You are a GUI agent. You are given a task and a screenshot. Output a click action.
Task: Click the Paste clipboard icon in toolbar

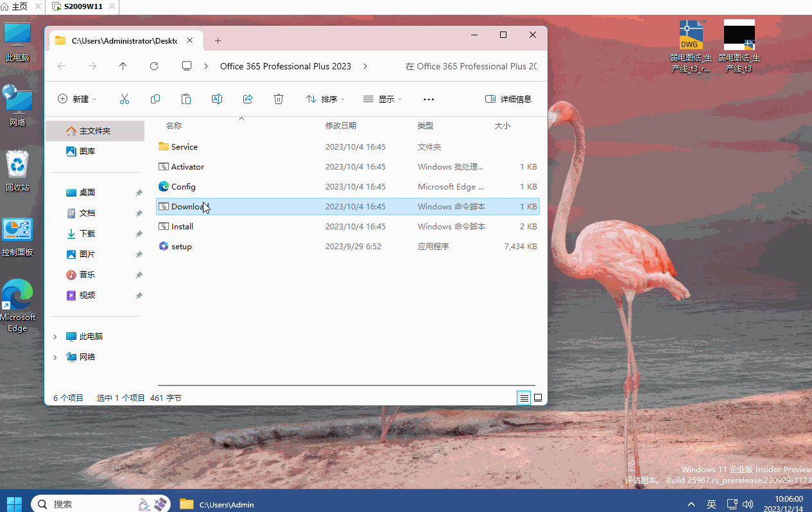tap(186, 99)
